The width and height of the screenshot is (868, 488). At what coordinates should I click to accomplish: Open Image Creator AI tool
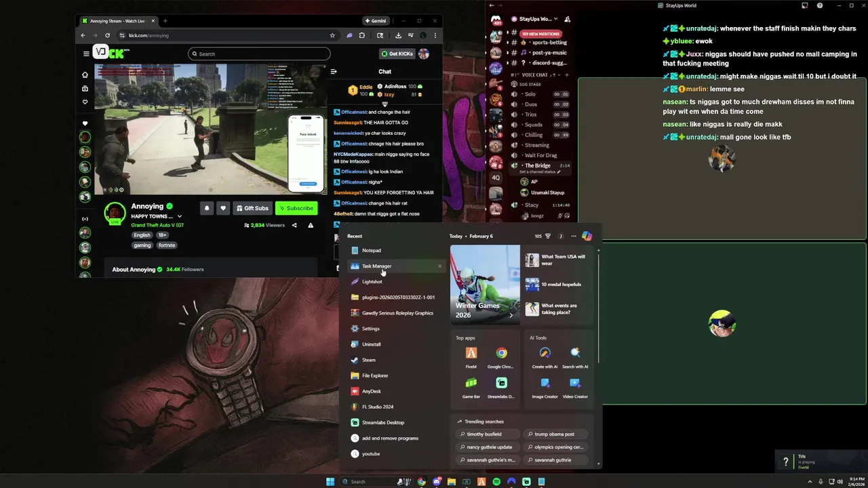(x=545, y=387)
